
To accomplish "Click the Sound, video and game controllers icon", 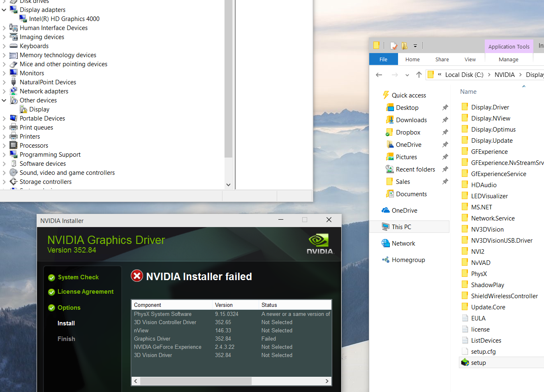I will [x=14, y=172].
